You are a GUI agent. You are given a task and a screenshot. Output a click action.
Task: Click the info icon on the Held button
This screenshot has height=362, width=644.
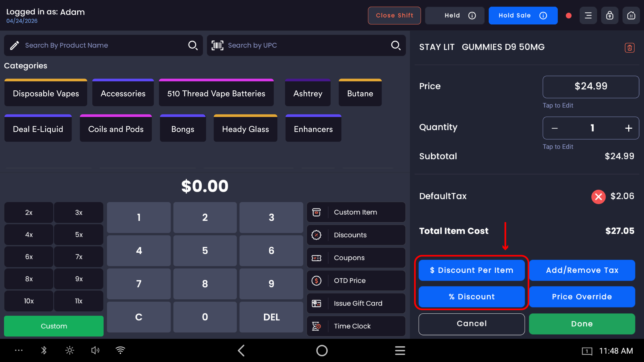click(472, 15)
